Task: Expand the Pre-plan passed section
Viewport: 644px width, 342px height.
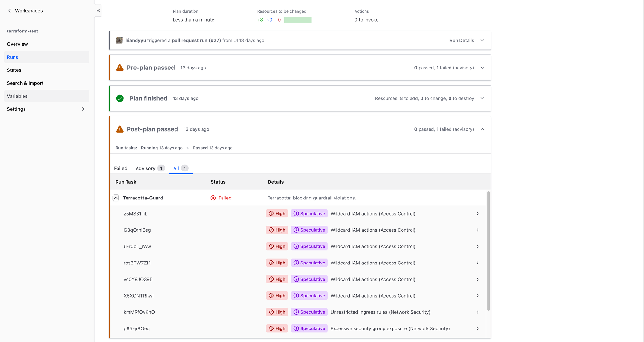Action: (x=482, y=68)
